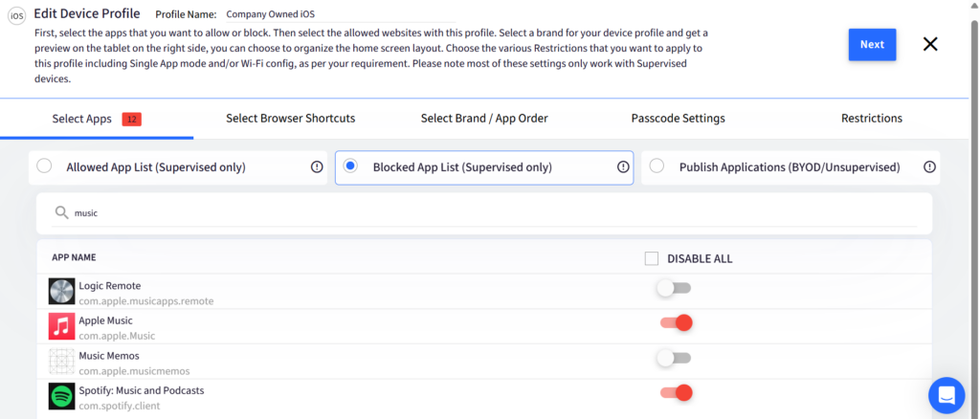The height and width of the screenshot is (419, 980).
Task: Click the Logic Remote app icon
Action: pos(61,292)
